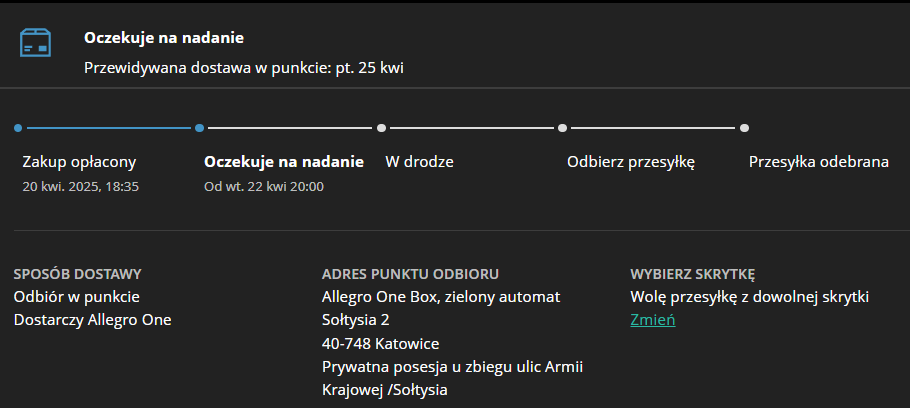Click the Allegro One Box, zielony automat text
The width and height of the screenshot is (910, 408).
pyautogui.click(x=441, y=297)
